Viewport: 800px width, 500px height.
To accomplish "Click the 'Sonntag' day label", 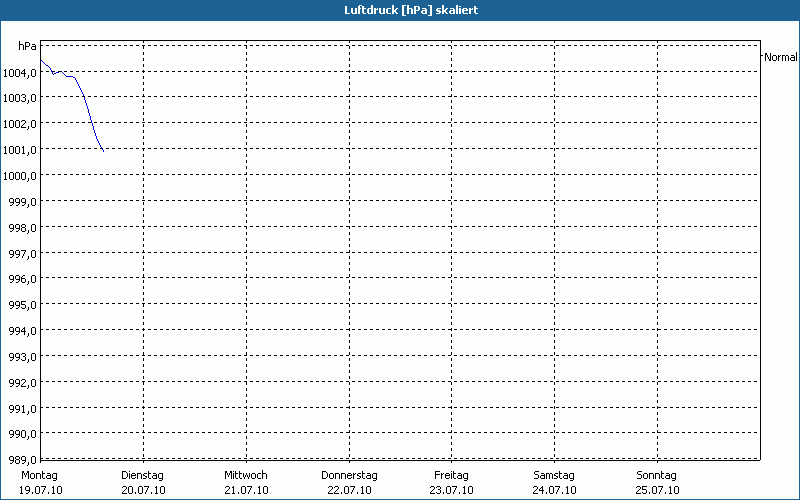I will point(657,476).
